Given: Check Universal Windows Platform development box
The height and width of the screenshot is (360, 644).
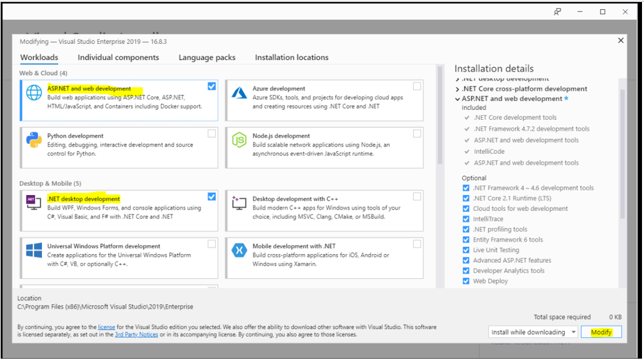Looking at the screenshot, I should 212,244.
